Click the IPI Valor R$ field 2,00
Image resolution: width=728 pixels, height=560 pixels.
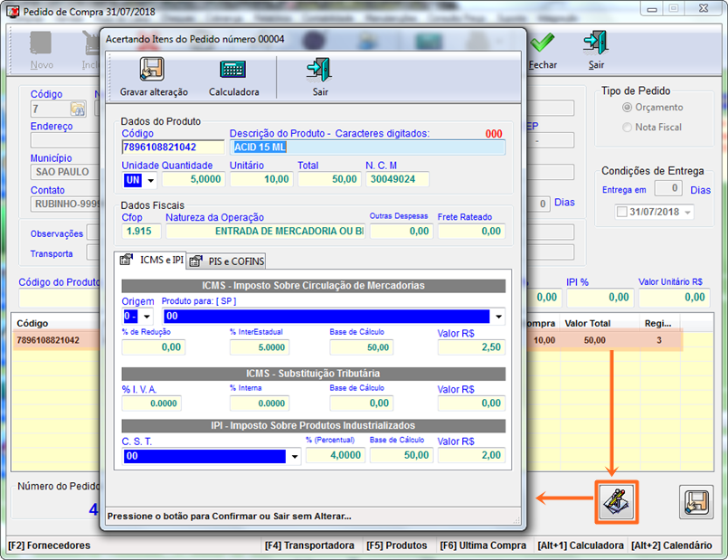(x=471, y=456)
